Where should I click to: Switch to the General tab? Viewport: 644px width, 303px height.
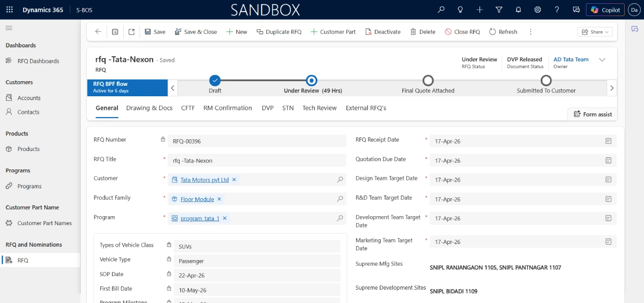(107, 108)
